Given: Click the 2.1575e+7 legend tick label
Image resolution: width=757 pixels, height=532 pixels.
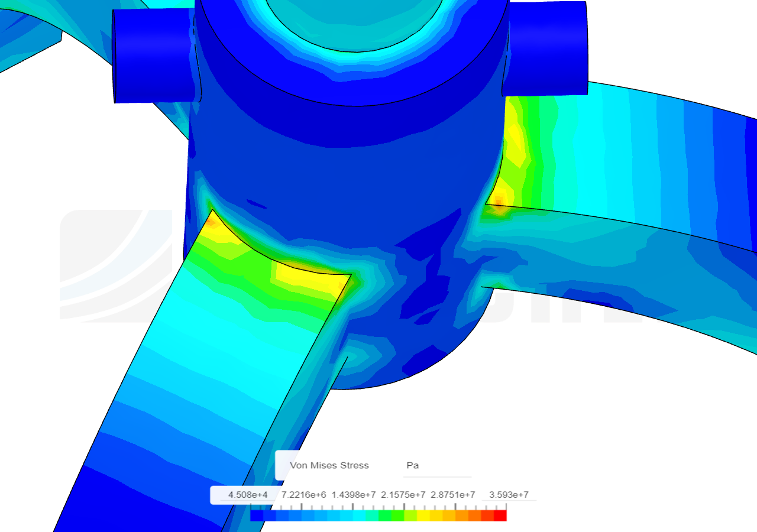Looking at the screenshot, I should point(403,495).
